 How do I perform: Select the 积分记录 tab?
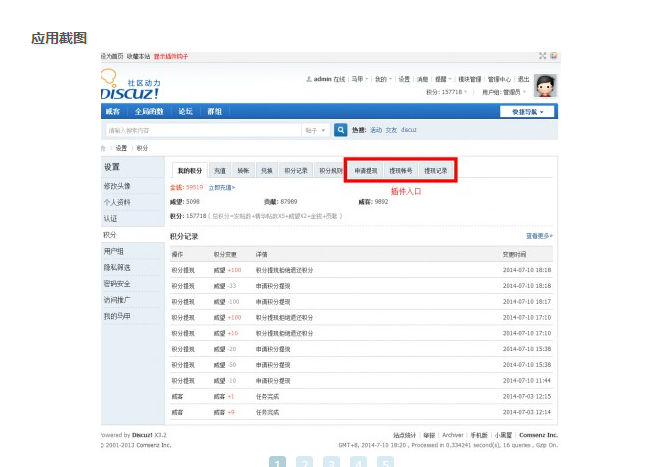tap(295, 171)
